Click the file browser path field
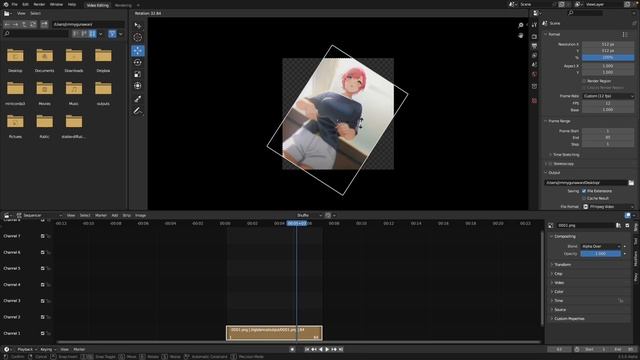The height and width of the screenshot is (360, 640). click(x=88, y=24)
